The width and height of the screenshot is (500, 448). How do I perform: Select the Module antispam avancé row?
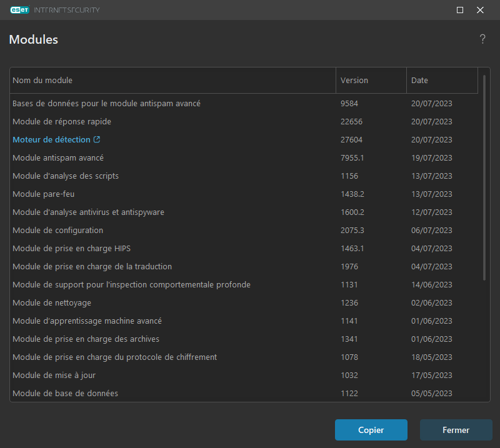244,158
